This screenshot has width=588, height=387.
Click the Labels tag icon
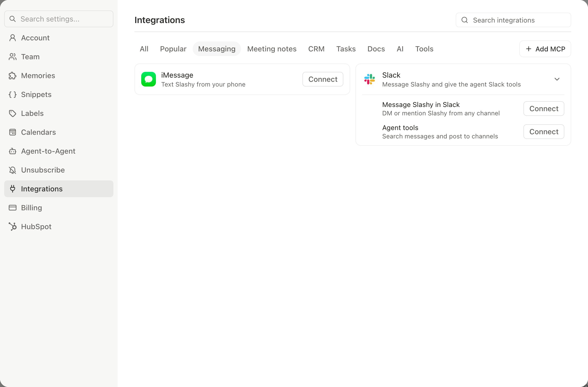13,113
